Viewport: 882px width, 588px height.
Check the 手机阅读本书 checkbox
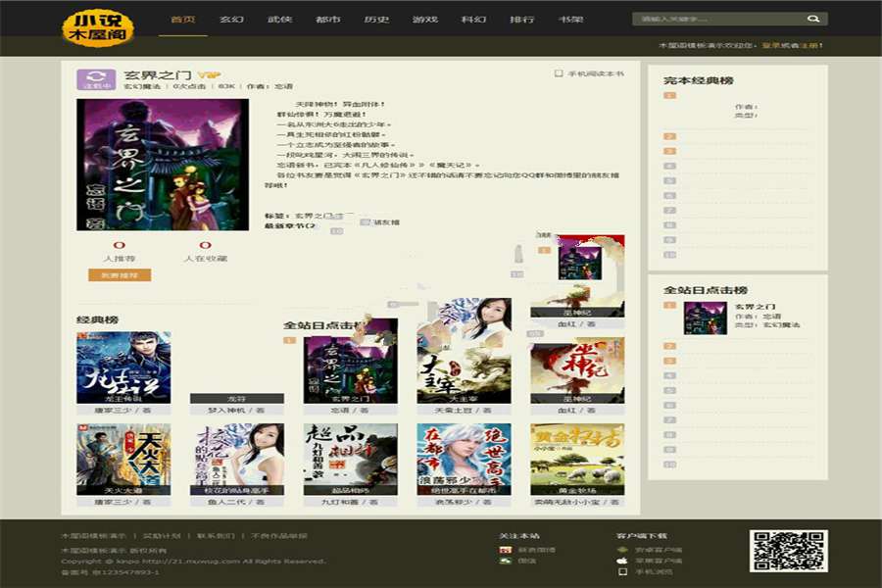click(559, 73)
